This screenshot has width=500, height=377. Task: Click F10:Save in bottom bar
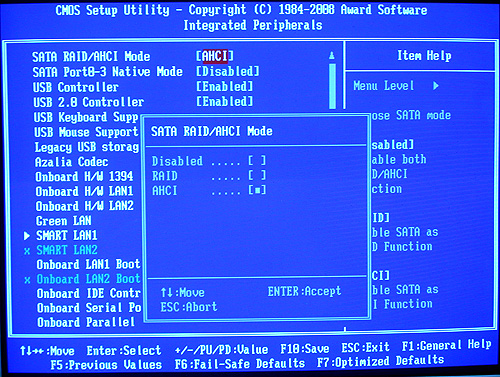point(305,349)
